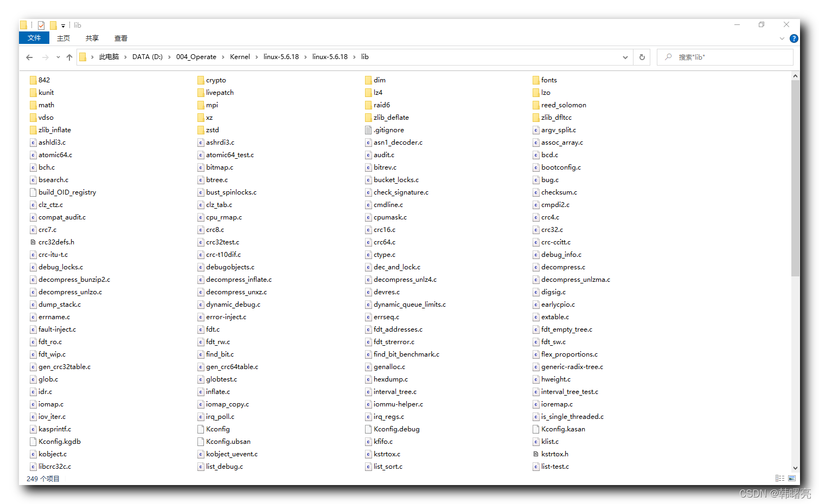The height and width of the screenshot is (504, 819).
Task: Expand chevron after DATA (D:) breadcrumb
Action: click(169, 57)
